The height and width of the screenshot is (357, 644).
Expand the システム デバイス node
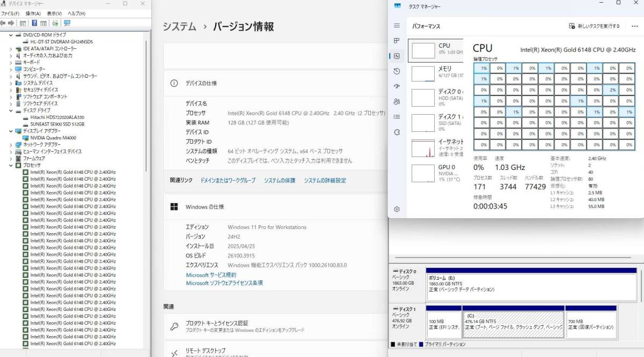point(11,83)
